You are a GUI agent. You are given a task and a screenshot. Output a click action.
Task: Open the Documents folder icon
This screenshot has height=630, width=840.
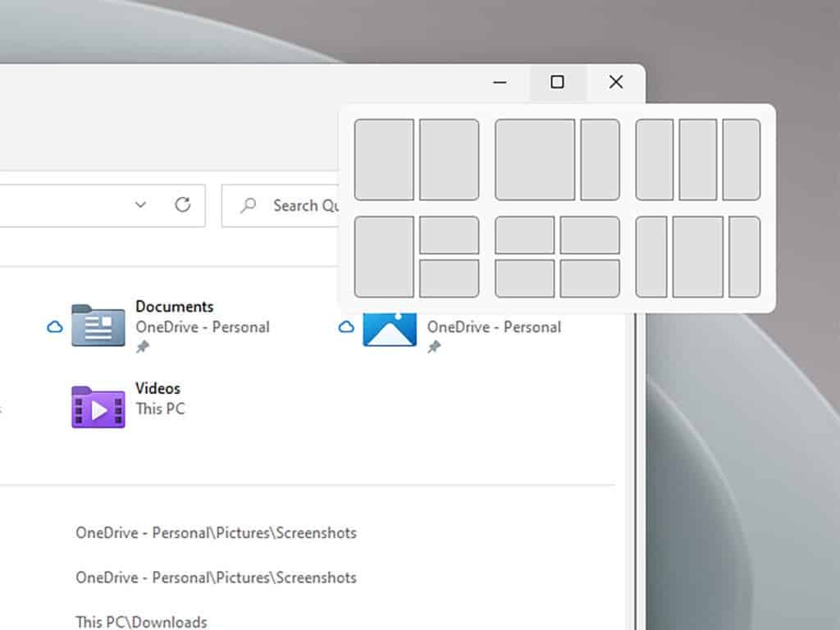98,326
